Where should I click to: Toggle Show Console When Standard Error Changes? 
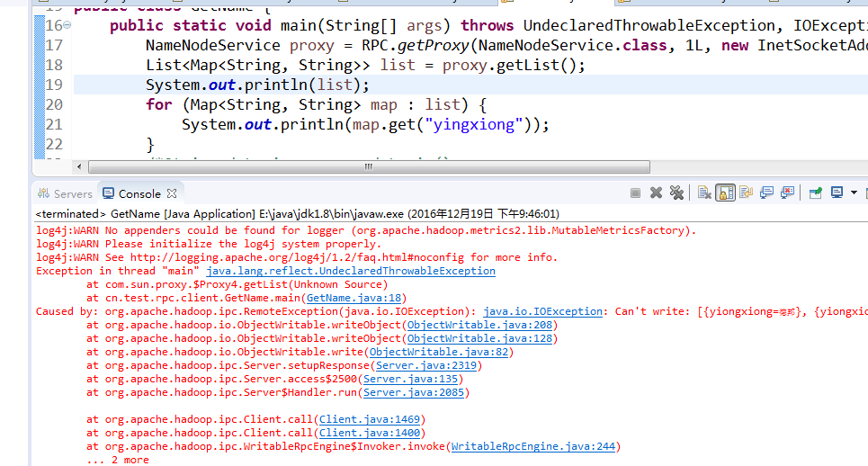787,193
